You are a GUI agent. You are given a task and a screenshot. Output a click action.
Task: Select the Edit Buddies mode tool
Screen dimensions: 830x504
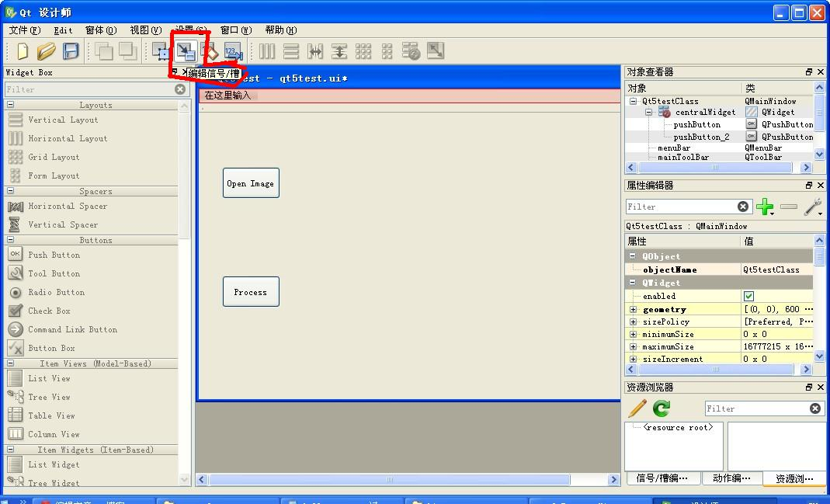click(x=210, y=51)
